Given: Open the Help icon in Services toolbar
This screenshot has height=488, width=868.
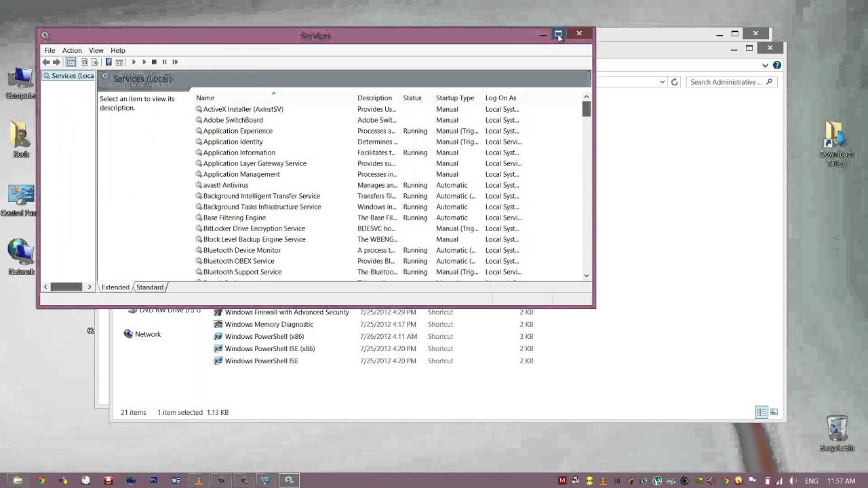Looking at the screenshot, I should pyautogui.click(x=108, y=62).
